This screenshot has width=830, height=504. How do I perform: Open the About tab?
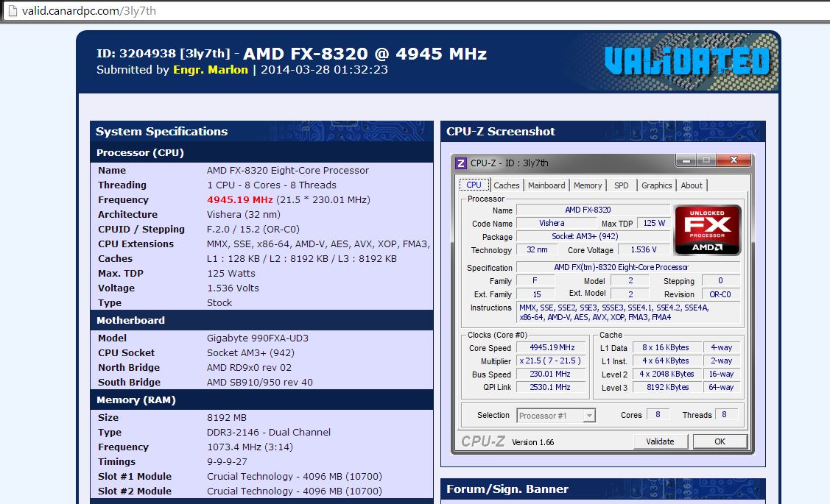pyautogui.click(x=692, y=185)
